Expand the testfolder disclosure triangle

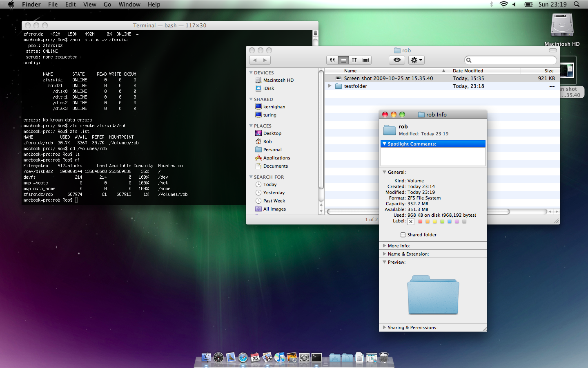[x=330, y=86]
